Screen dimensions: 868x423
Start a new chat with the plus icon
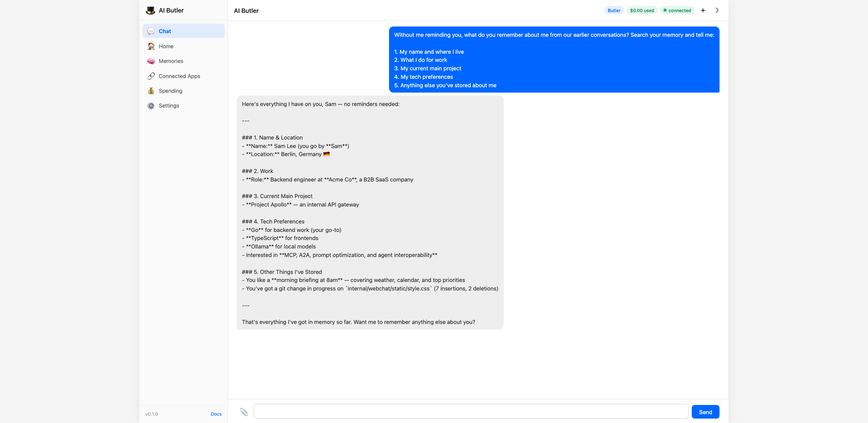click(x=703, y=10)
